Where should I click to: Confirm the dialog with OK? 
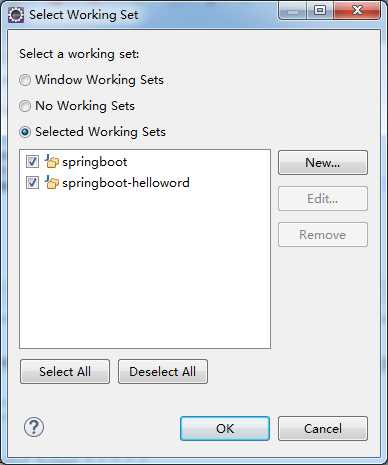(225, 428)
